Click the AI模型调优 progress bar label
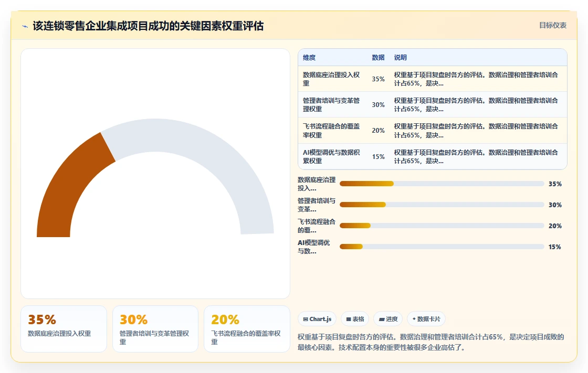The width and height of the screenshot is (588, 373). tap(314, 247)
